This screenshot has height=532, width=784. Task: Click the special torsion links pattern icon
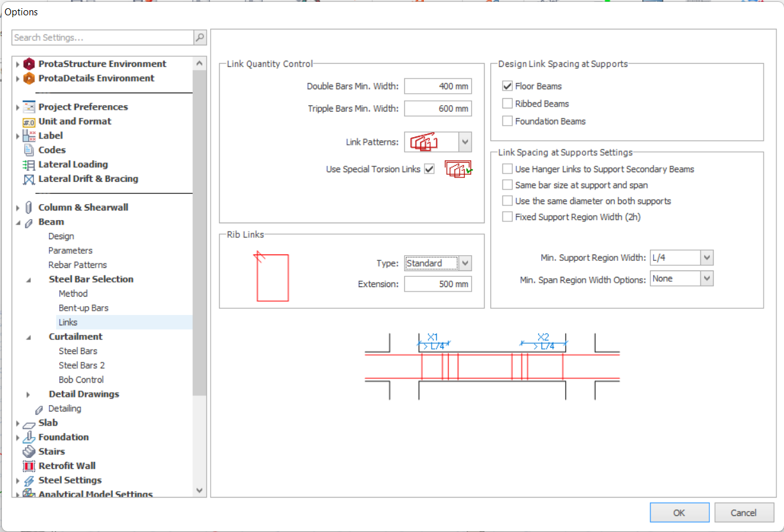458,168
